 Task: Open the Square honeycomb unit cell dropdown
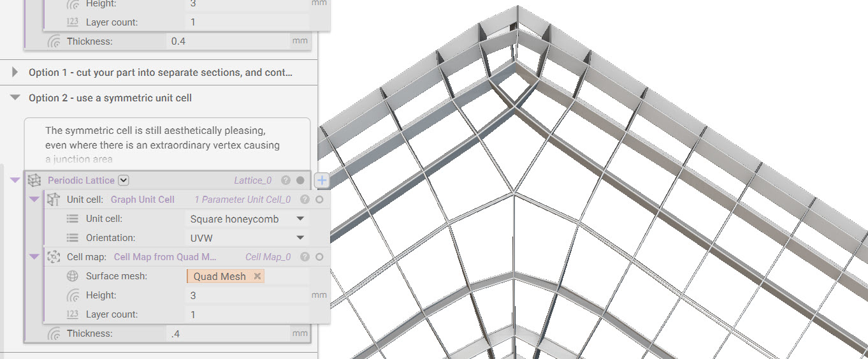(x=247, y=219)
